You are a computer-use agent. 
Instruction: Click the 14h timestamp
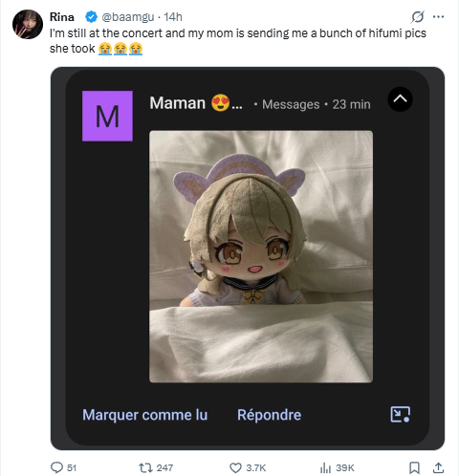coord(173,17)
